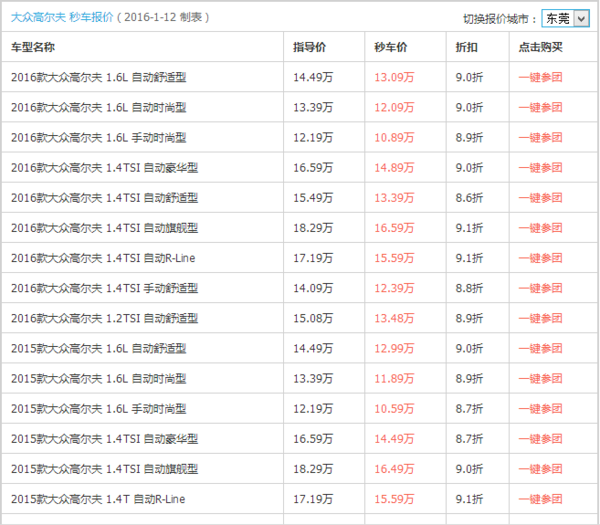Open the 东莞 city dropdown

565,18
